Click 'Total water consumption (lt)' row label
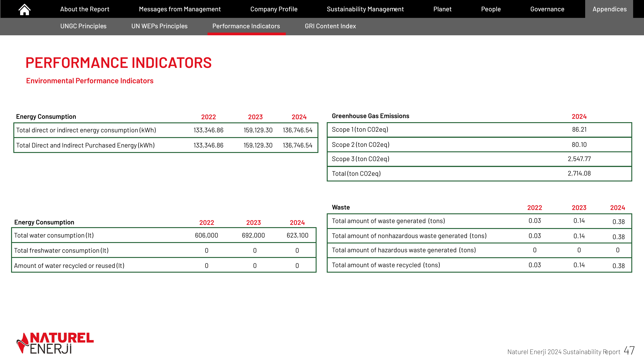 point(54,236)
